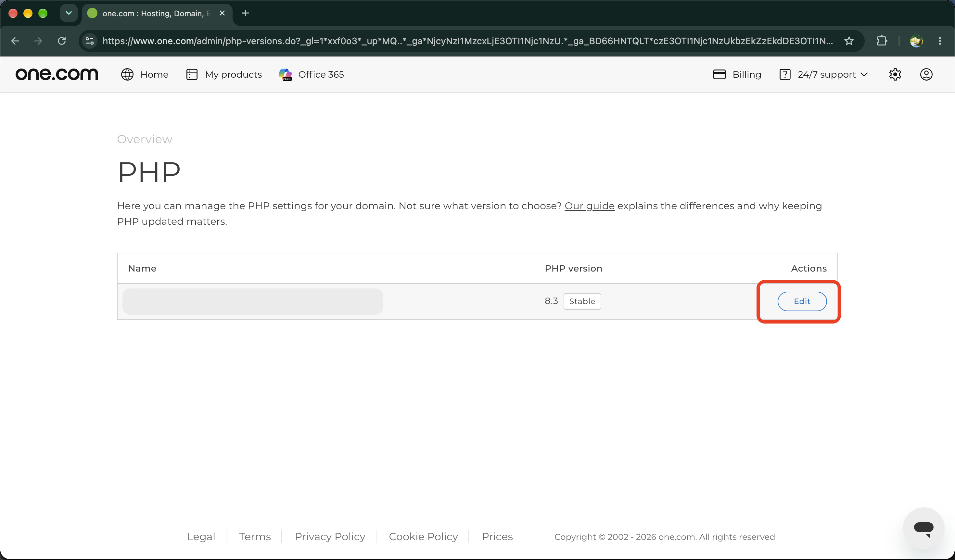Open the tab search dropdown arrow
Image resolution: width=955 pixels, height=560 pixels.
pyautogui.click(x=69, y=13)
